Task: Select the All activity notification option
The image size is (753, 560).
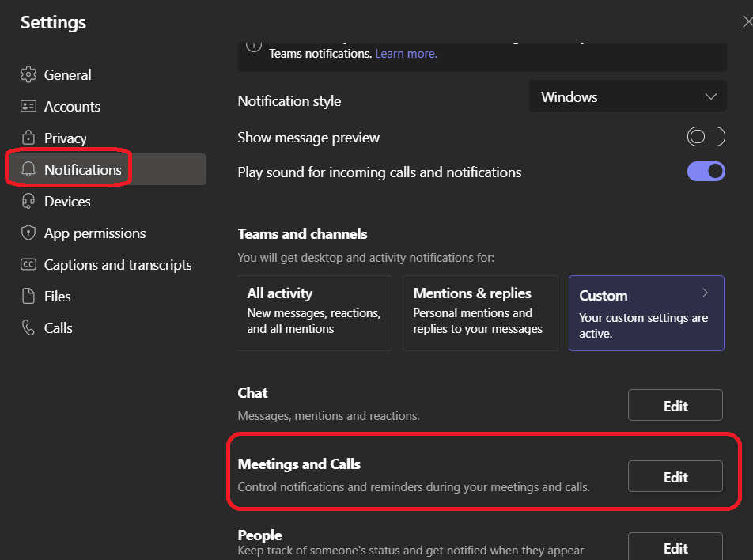Action: tap(315, 312)
